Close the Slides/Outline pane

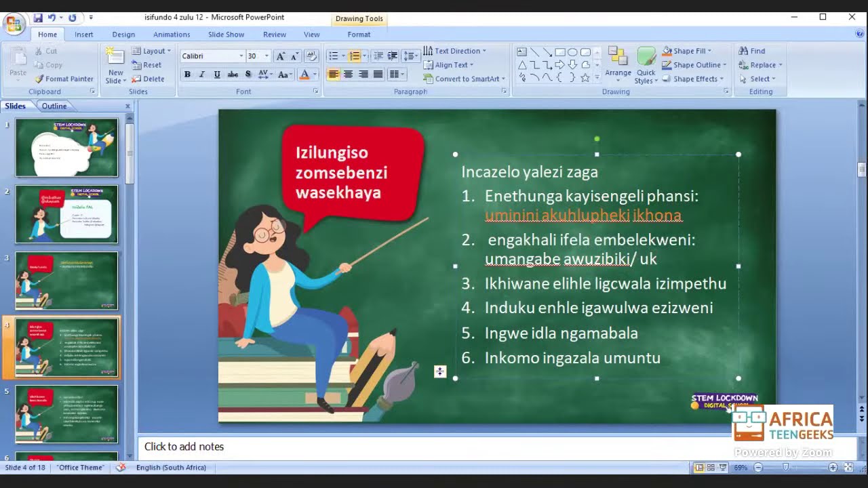[x=127, y=106]
